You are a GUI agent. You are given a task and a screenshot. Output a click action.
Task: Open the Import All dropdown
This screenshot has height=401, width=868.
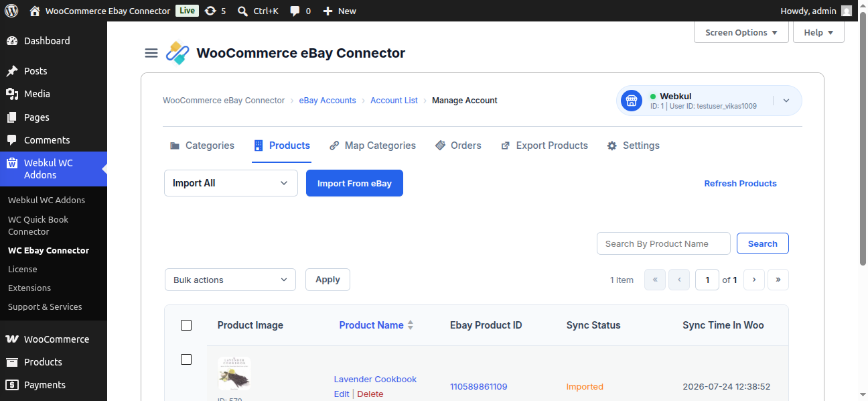tap(231, 183)
